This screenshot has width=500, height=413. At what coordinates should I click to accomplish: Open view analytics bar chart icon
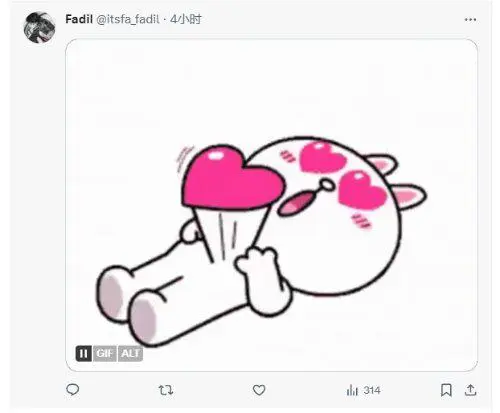tap(352, 390)
